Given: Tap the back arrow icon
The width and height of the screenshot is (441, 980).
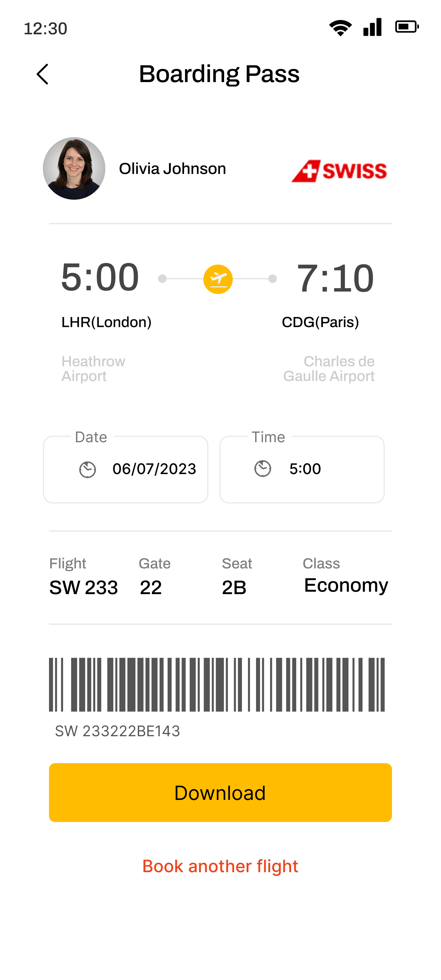Looking at the screenshot, I should pos(43,74).
